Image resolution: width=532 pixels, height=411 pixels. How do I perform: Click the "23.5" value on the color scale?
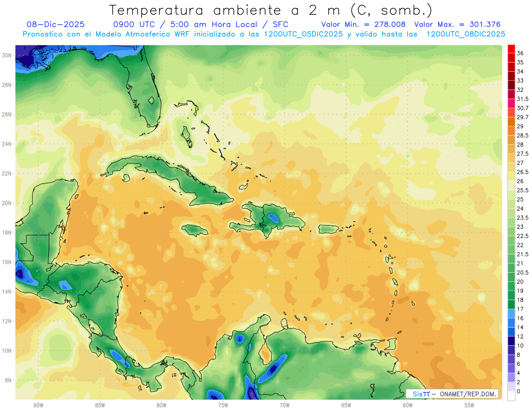point(523,218)
